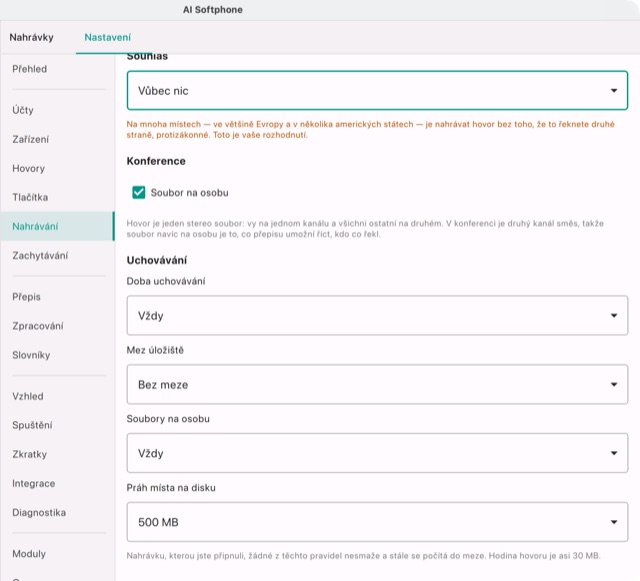640x581 pixels.
Task: Open the Vůbec nic dropdown
Action: (377, 90)
